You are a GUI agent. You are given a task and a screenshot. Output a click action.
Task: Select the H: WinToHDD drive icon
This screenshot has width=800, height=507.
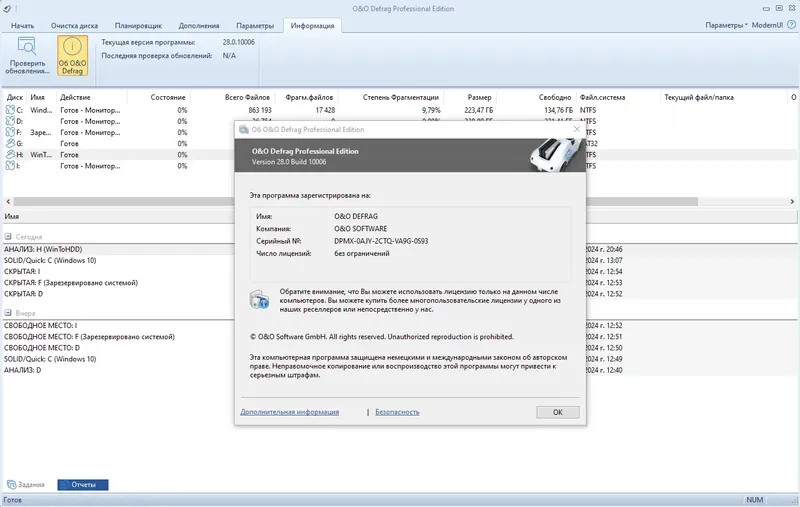click(x=10, y=155)
